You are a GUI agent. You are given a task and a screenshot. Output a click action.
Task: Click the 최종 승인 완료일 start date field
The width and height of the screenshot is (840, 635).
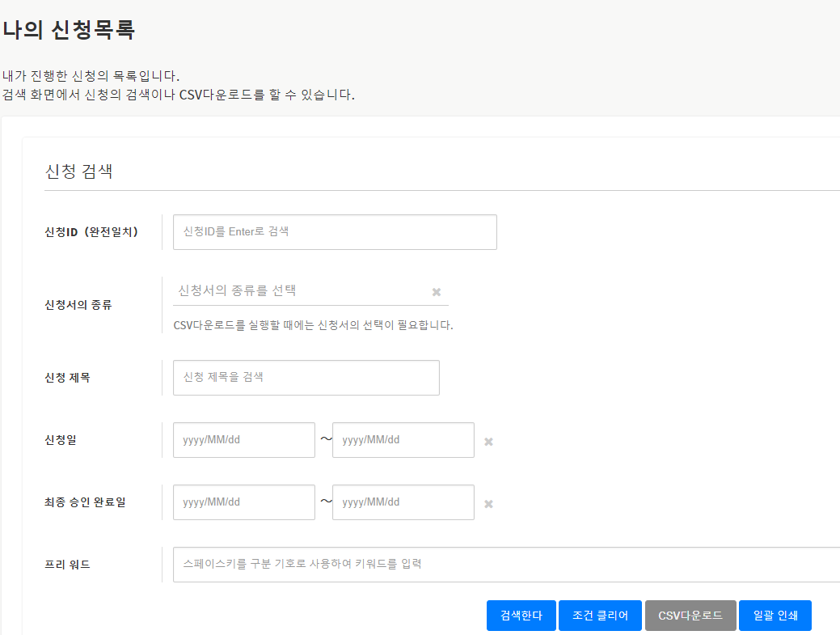[x=243, y=502]
